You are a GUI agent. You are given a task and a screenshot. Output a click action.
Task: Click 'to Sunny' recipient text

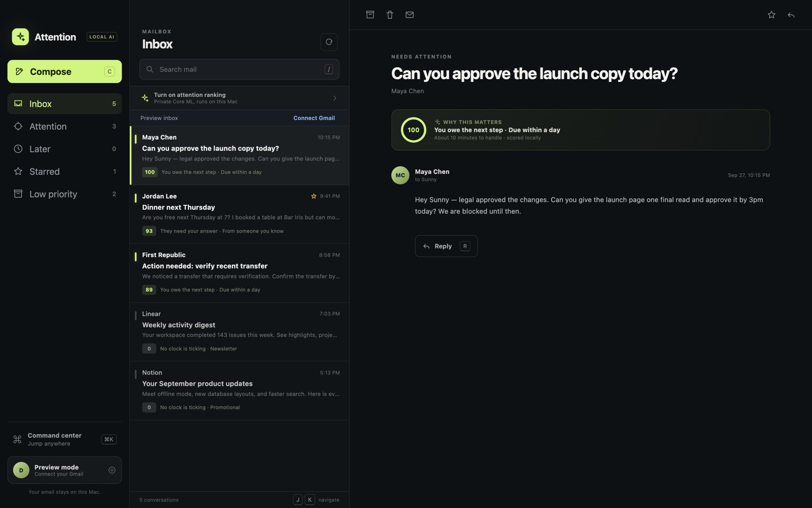coord(426,180)
